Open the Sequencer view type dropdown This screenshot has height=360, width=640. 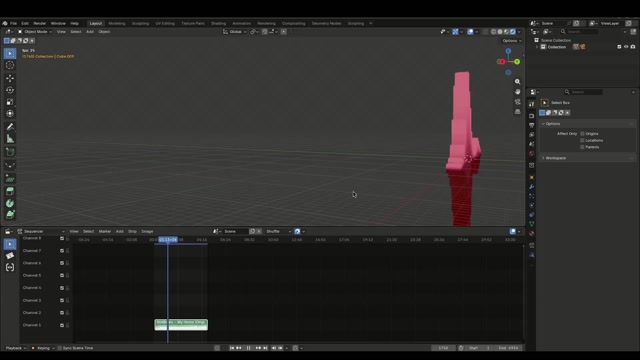click(40, 231)
